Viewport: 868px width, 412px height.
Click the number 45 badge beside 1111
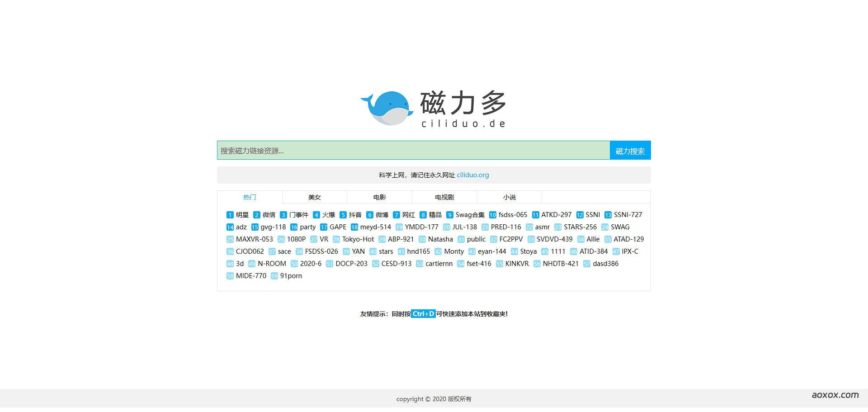(x=544, y=251)
